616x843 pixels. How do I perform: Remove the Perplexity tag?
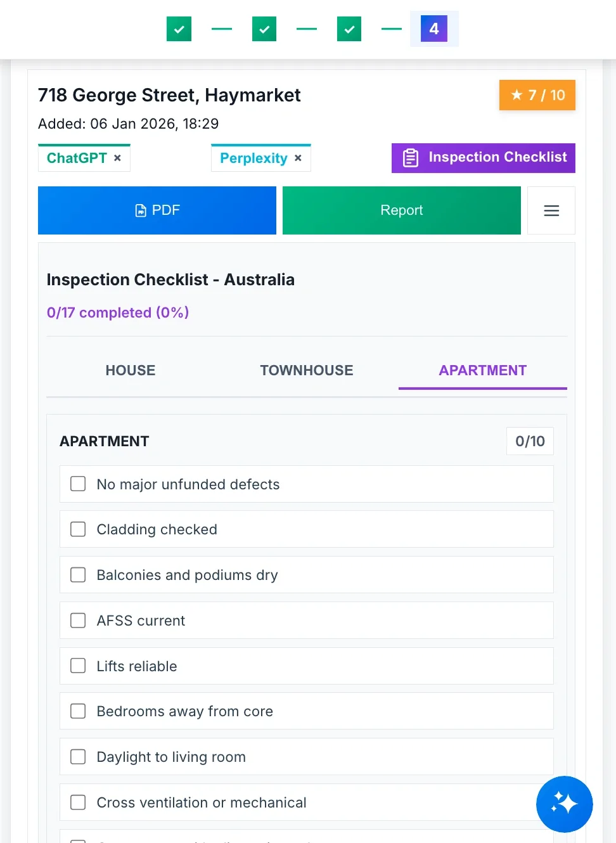298,158
